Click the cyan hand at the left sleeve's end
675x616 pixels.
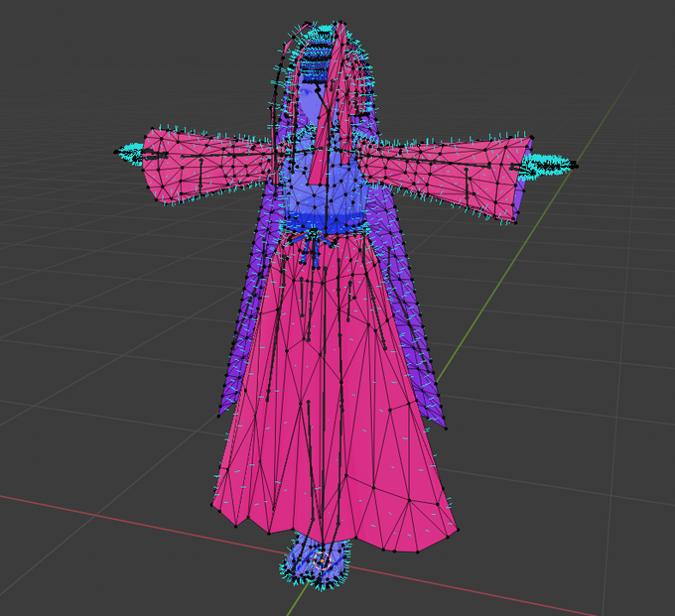[x=130, y=153]
